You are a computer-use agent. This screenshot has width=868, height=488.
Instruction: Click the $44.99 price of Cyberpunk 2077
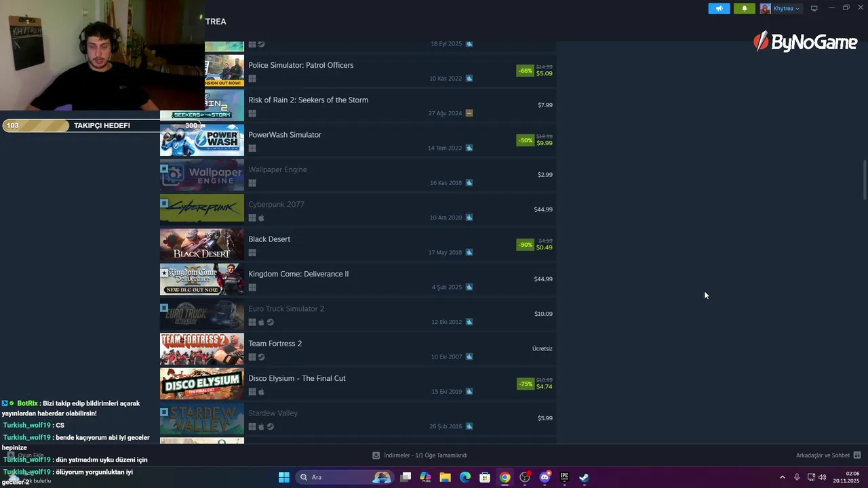(x=543, y=209)
